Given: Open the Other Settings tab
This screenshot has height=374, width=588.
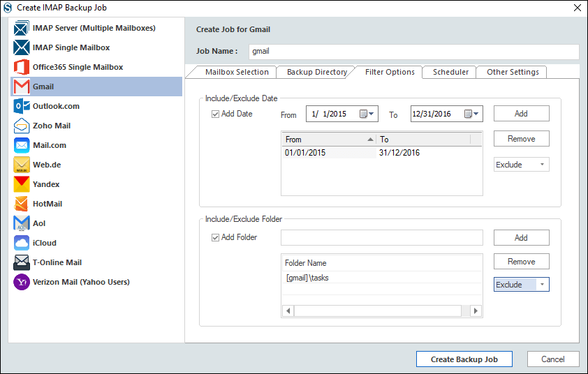Looking at the screenshot, I should pyautogui.click(x=513, y=72).
